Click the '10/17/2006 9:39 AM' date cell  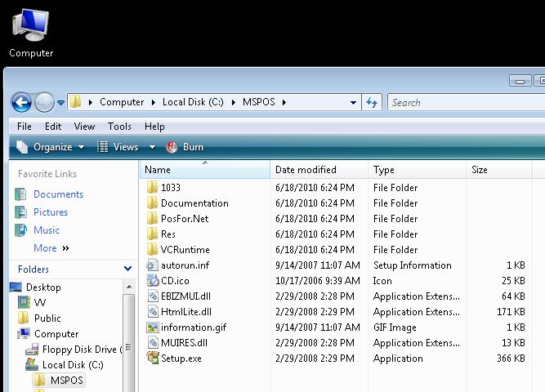coord(317,281)
